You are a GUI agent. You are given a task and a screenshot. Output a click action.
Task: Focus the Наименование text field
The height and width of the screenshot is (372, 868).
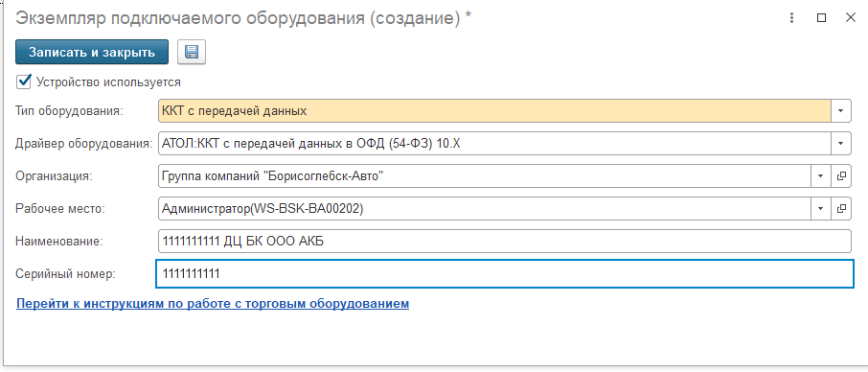(504, 242)
